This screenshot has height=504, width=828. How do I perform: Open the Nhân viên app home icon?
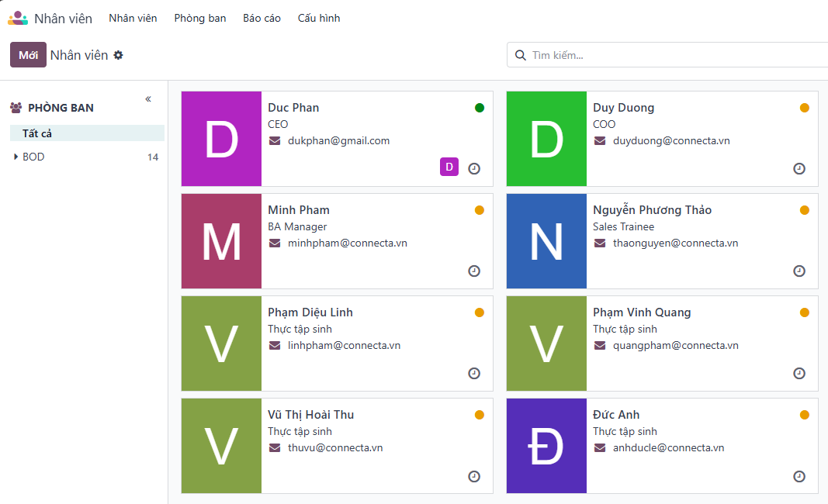point(17,18)
